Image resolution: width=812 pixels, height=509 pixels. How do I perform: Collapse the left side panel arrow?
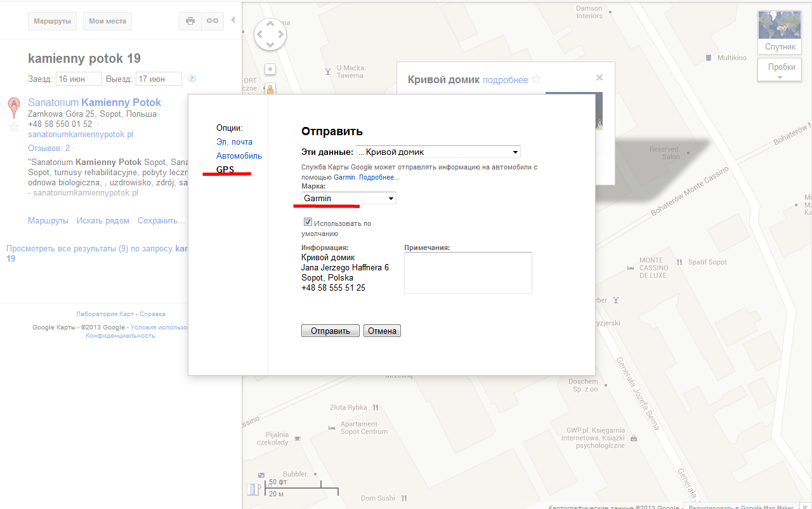pyautogui.click(x=233, y=20)
